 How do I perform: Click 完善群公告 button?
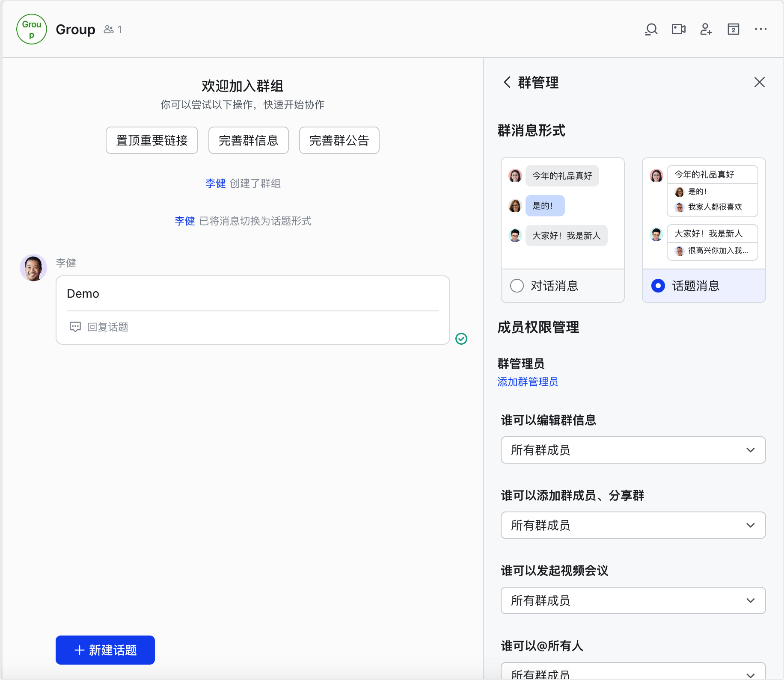pyautogui.click(x=339, y=140)
